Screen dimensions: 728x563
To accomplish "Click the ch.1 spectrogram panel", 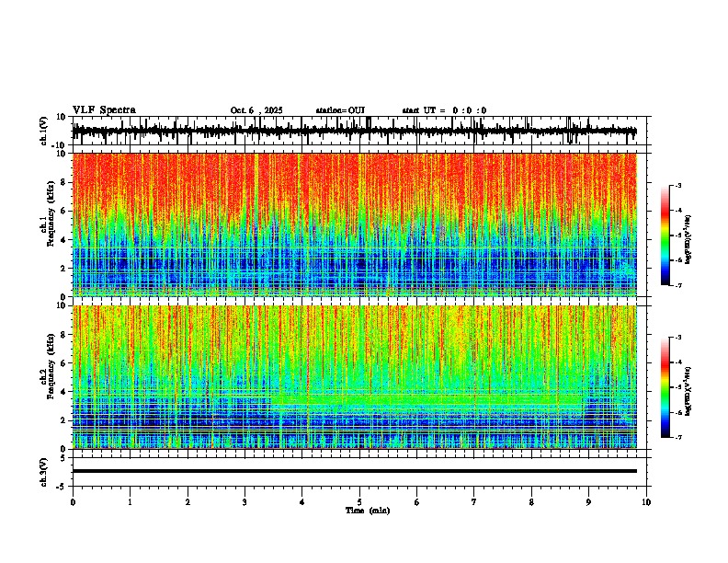I will coord(359,224).
